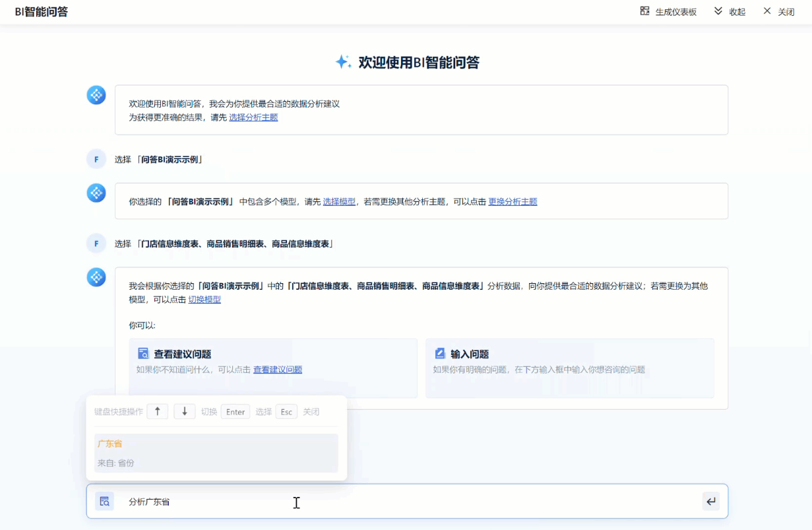Click the down arrow key hint
812x530 pixels.
[185, 411]
